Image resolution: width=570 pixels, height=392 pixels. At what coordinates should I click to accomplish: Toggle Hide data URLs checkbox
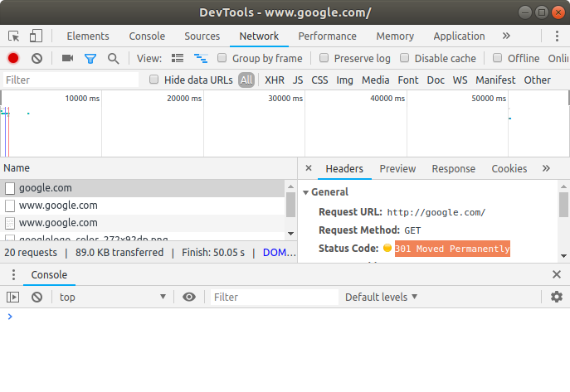pos(153,80)
